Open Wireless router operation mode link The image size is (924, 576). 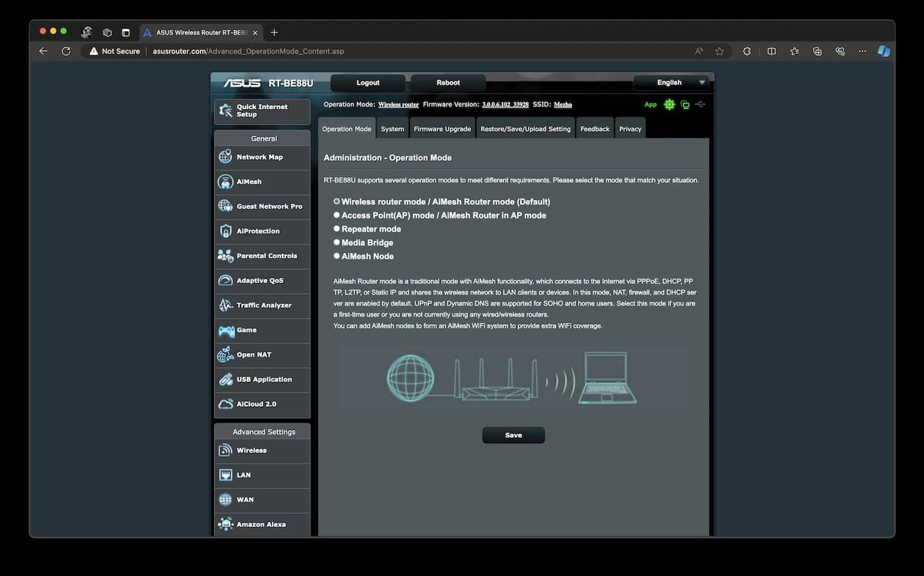(398, 104)
